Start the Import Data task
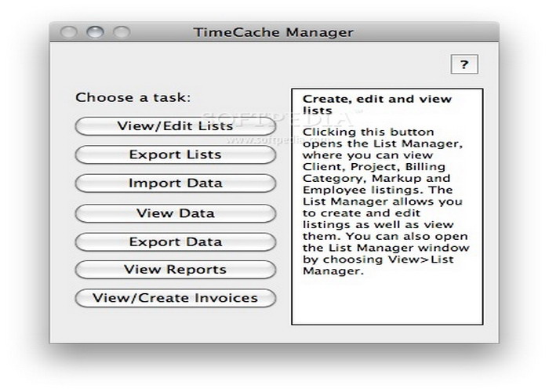Image resolution: width=549 pixels, height=392 pixels. pos(175,183)
